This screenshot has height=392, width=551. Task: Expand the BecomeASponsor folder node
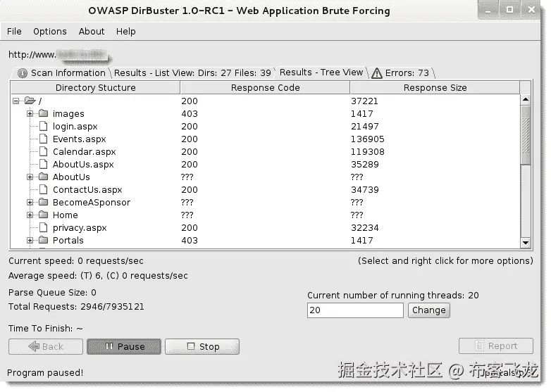point(30,202)
